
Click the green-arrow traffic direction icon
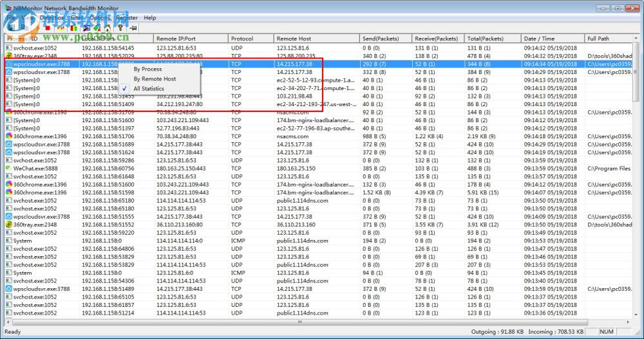(x=97, y=28)
